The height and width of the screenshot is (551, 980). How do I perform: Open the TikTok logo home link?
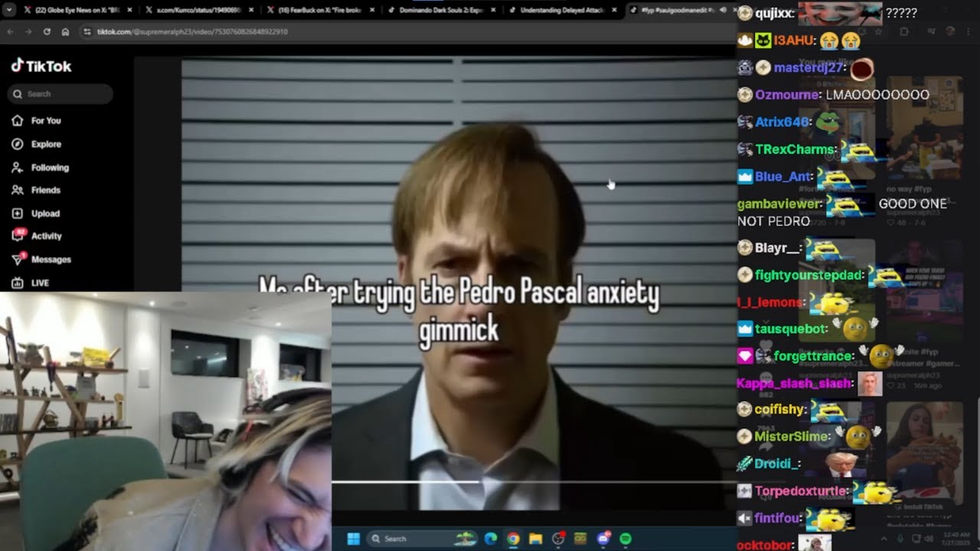coord(41,67)
